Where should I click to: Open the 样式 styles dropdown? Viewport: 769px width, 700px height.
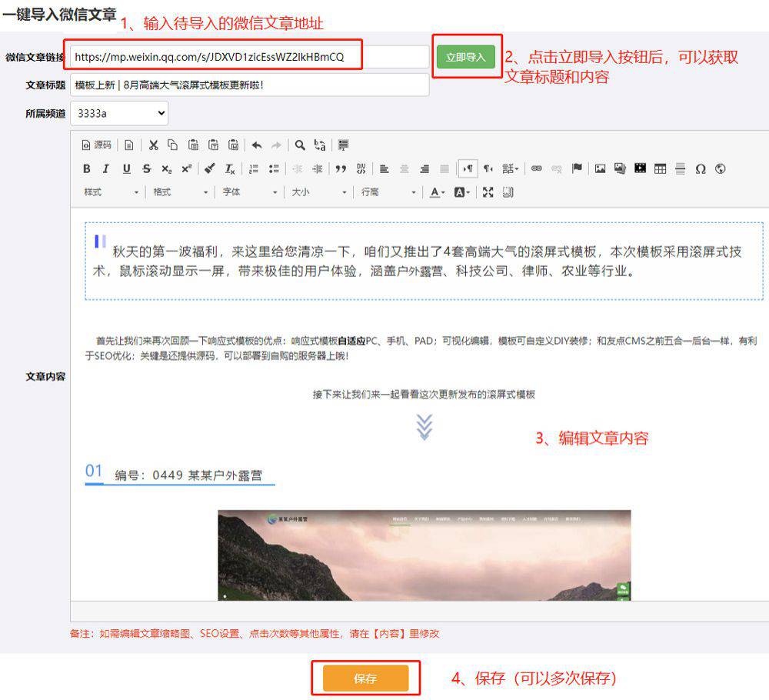coord(112,192)
